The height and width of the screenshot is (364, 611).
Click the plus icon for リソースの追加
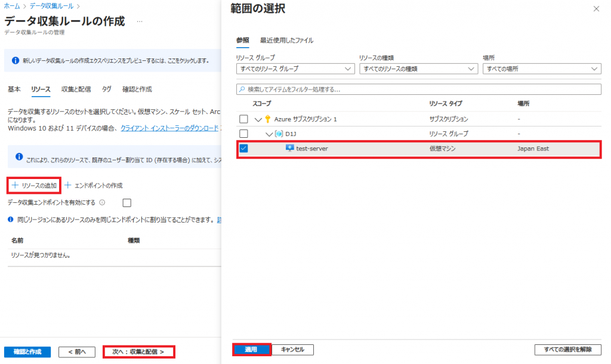pos(15,186)
